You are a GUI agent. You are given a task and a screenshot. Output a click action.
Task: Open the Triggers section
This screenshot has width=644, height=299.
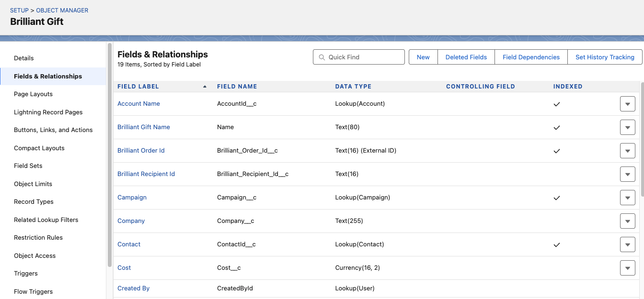coord(26,274)
